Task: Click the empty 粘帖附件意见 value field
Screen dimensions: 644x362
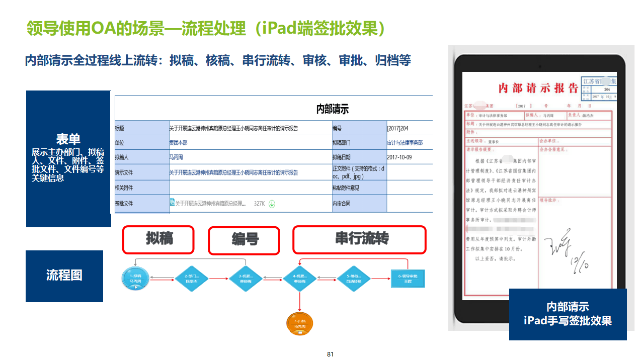Action: coord(410,188)
